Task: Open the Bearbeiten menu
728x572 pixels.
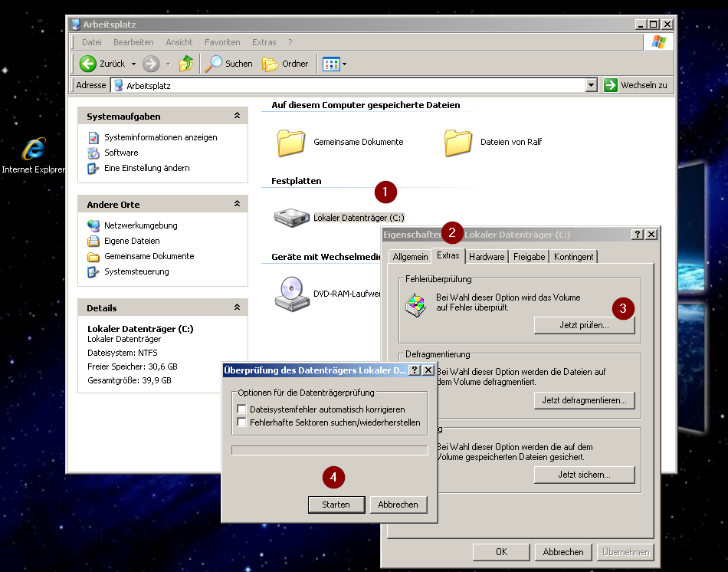Action: 133,42
